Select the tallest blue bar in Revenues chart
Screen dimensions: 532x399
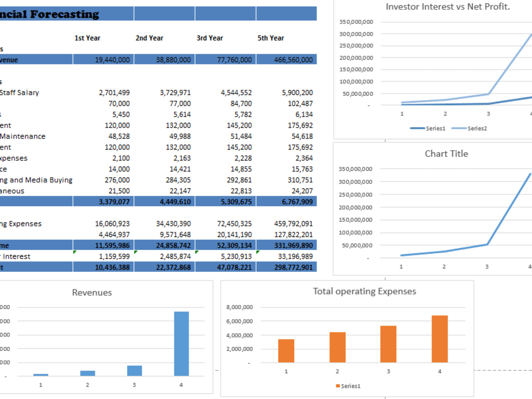click(x=181, y=344)
